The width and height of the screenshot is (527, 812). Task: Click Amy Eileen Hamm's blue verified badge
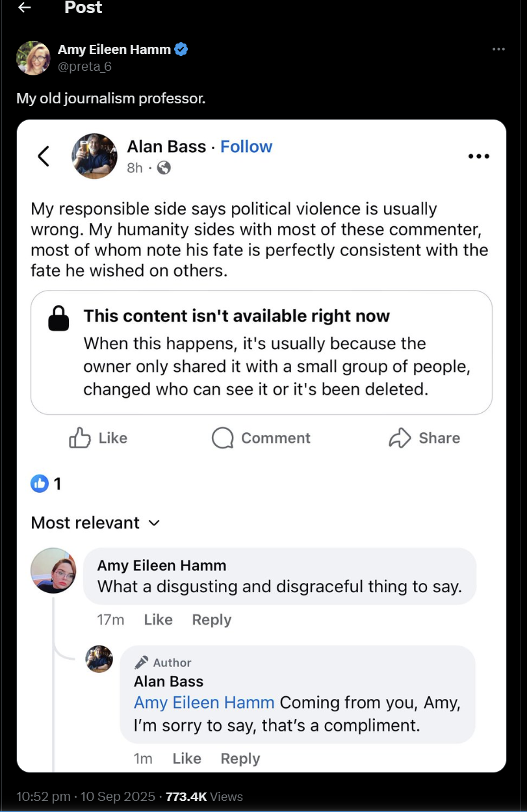pos(181,49)
